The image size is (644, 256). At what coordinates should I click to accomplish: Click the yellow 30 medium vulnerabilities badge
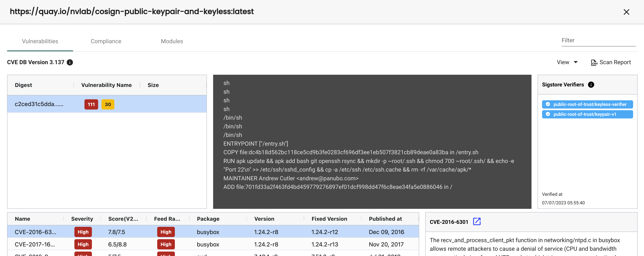point(108,105)
